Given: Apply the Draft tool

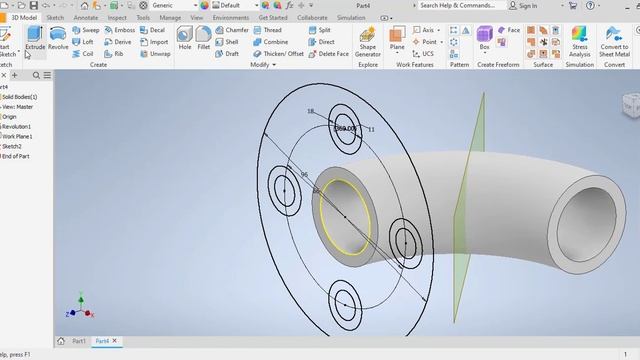Looking at the screenshot, I should pyautogui.click(x=227, y=54).
